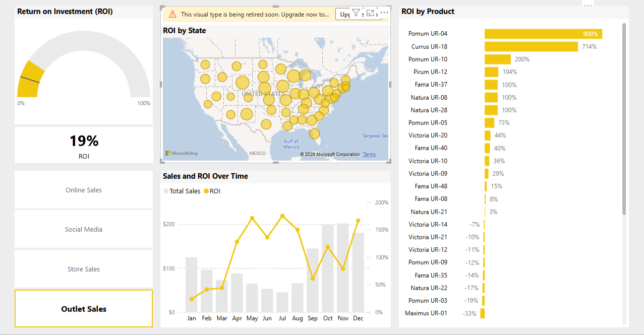Open the Terms link on the map
The height and width of the screenshot is (335, 644).
point(369,155)
